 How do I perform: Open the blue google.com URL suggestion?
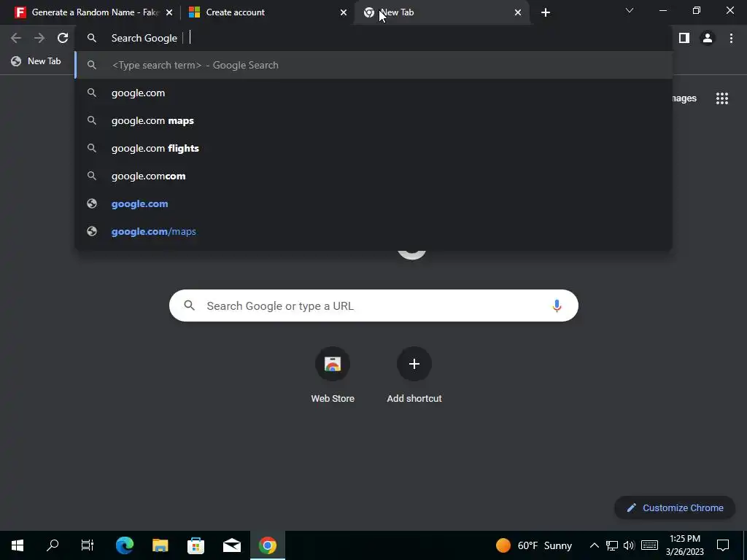373,203
